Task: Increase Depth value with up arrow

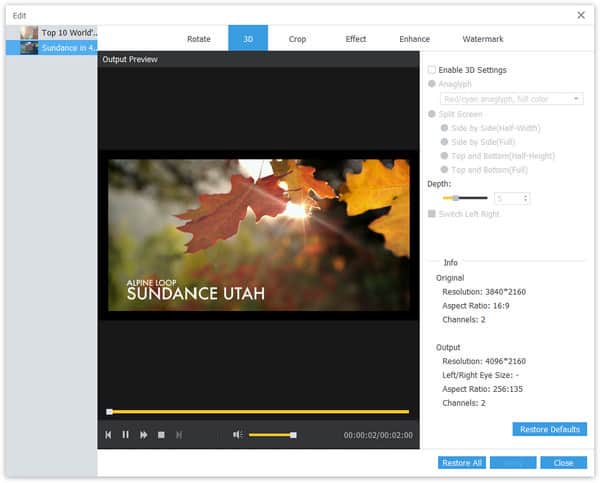Action: 525,196
